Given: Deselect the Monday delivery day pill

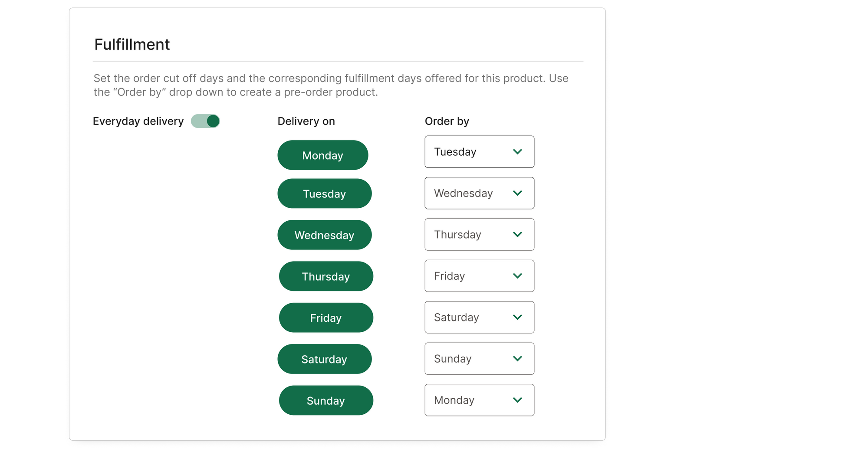Looking at the screenshot, I should pyautogui.click(x=323, y=155).
